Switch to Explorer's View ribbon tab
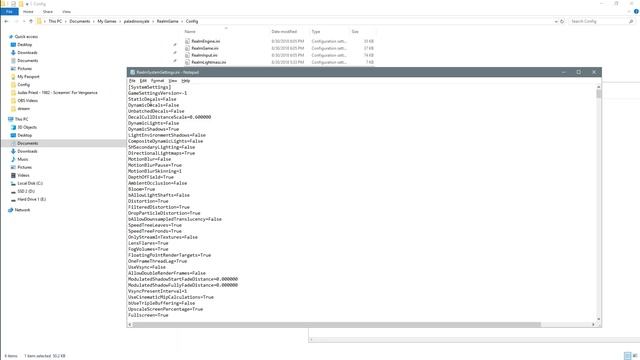The height and width of the screenshot is (360, 640). pos(66,11)
